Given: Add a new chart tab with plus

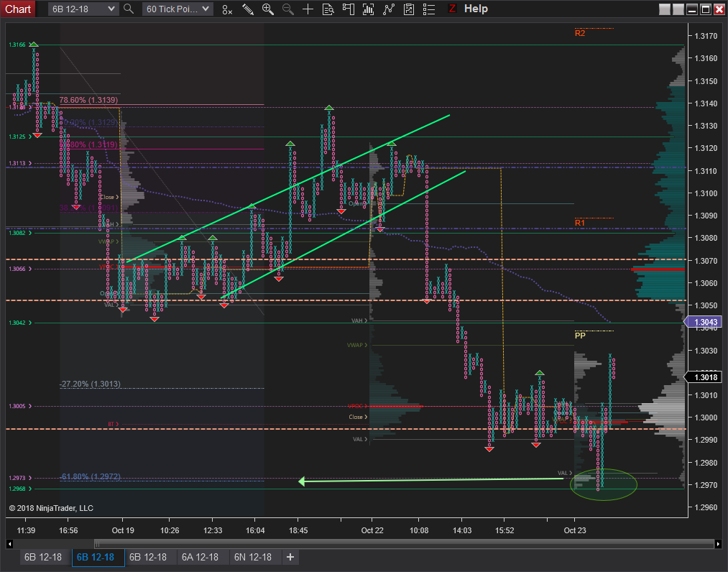Looking at the screenshot, I should click(290, 557).
